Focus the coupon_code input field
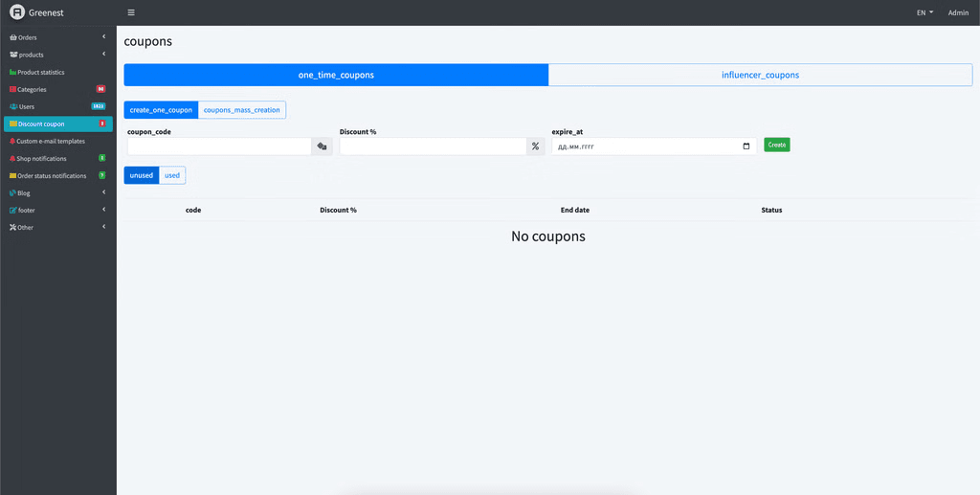 [x=219, y=146]
